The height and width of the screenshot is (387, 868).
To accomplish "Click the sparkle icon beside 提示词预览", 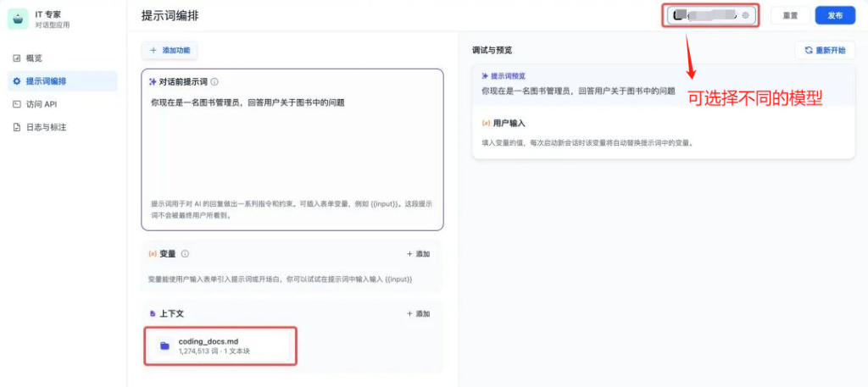I will click(x=485, y=76).
